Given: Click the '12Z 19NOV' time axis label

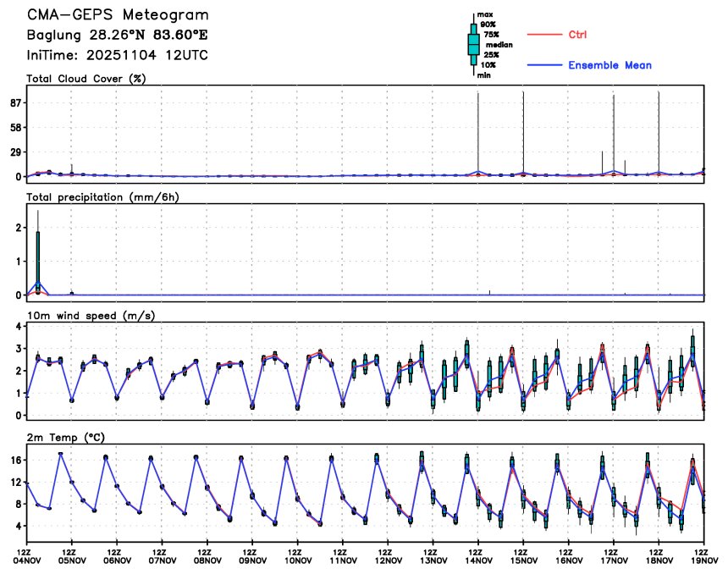Looking at the screenshot, I should (703, 556).
